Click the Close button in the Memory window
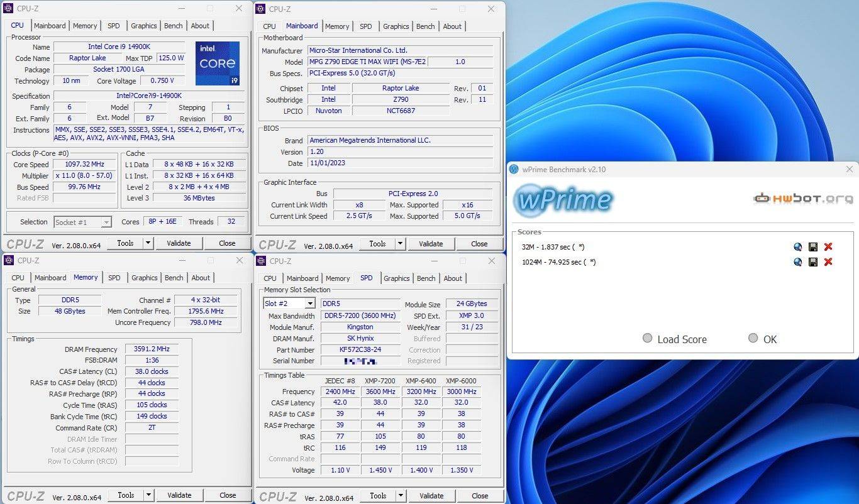 click(228, 495)
